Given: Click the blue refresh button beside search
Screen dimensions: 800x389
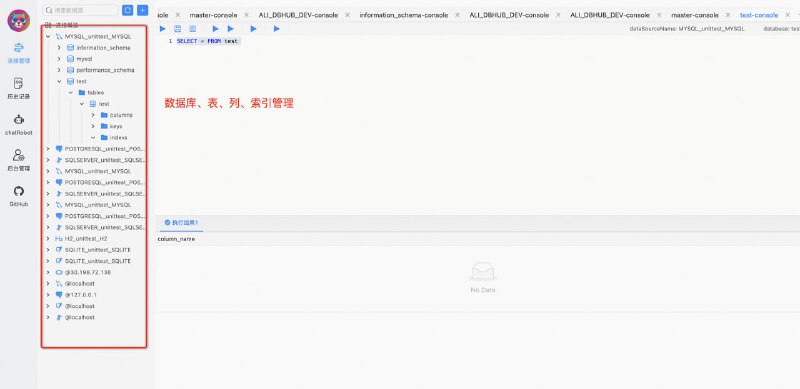Looking at the screenshot, I should [x=128, y=10].
